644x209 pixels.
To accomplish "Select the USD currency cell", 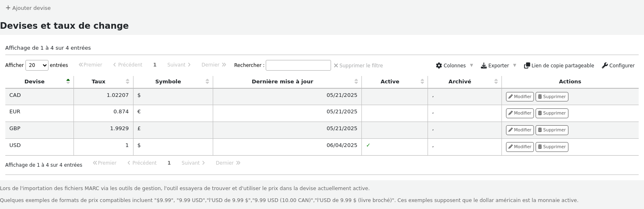I will (39, 147).
